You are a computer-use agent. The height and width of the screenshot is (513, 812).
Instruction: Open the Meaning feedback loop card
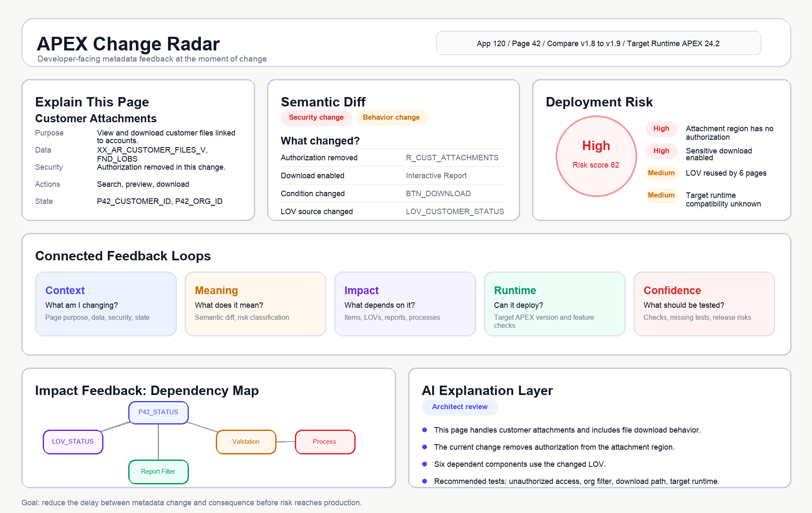256,304
